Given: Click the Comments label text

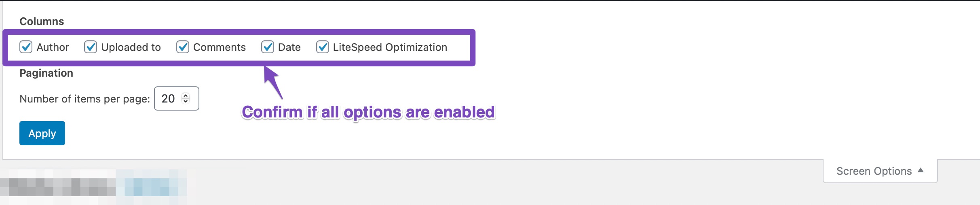Looking at the screenshot, I should coord(220,47).
